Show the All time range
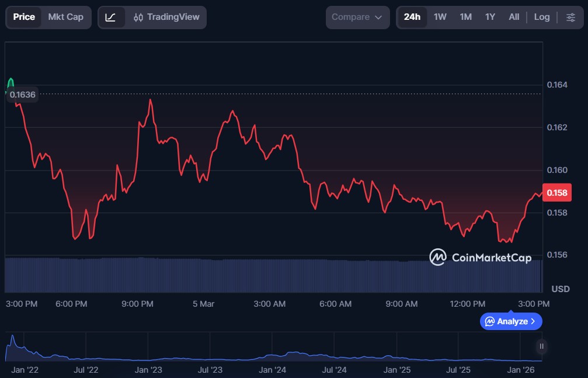 point(513,17)
